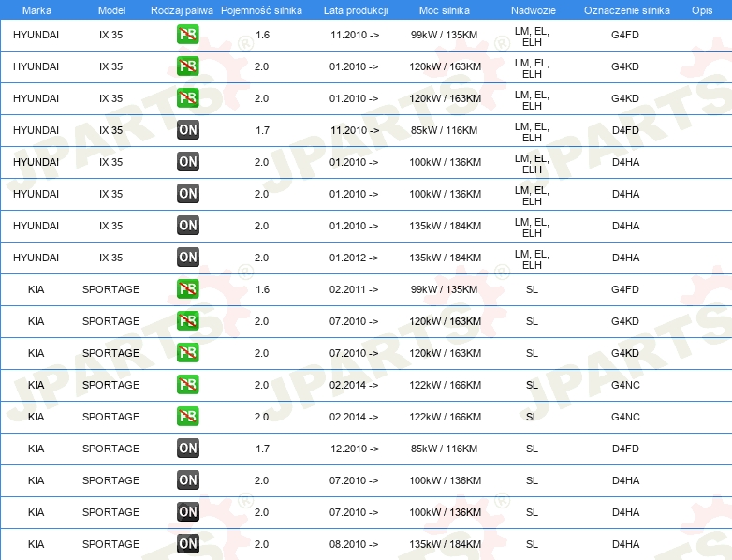Click G4FD engine code in Hyundai IX 35 row
Image resolution: width=732 pixels, height=560 pixels.
coord(624,36)
